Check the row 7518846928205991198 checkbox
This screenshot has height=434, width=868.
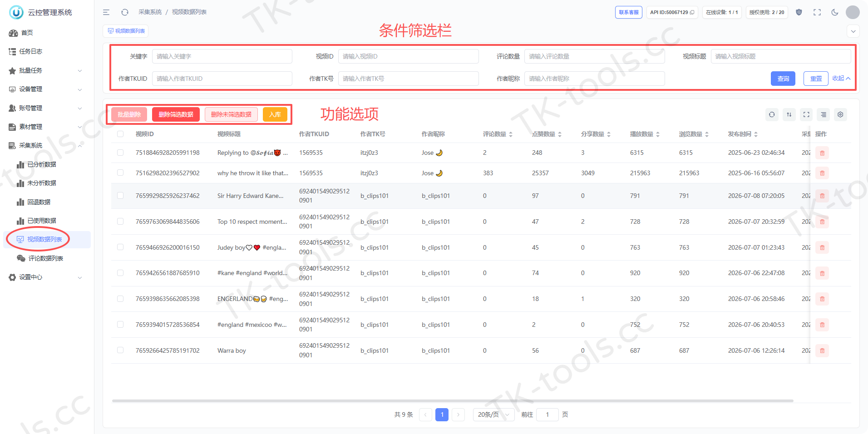point(120,153)
